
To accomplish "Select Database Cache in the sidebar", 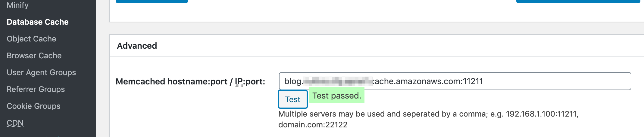I will 38,22.
